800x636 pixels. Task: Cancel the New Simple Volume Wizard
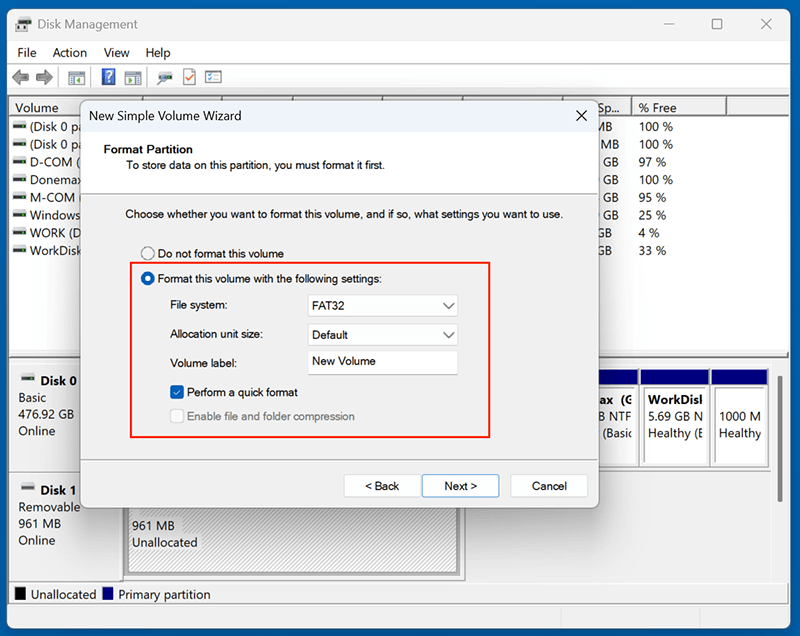pyautogui.click(x=549, y=486)
